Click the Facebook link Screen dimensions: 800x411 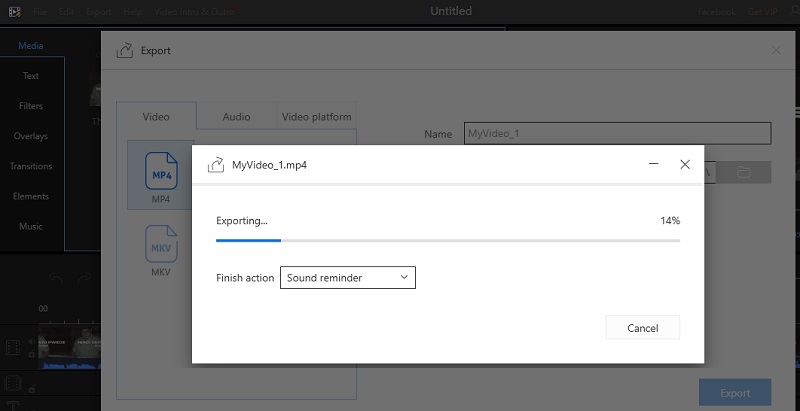pos(716,11)
